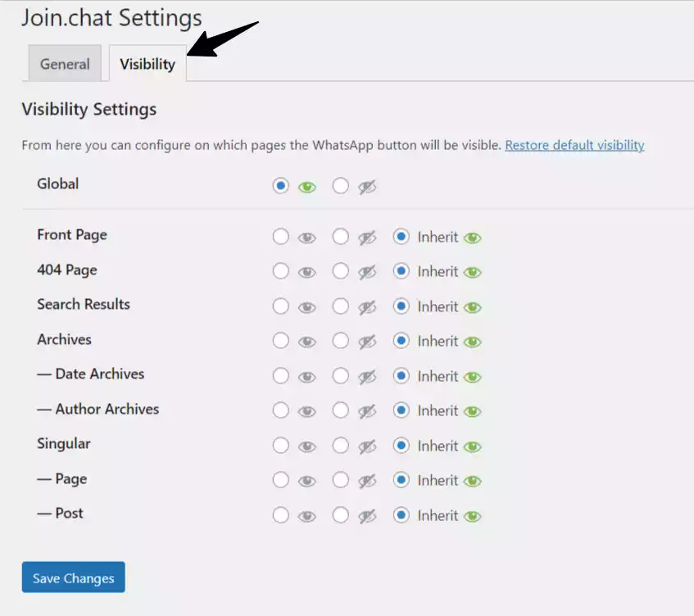Choose Inherit radio for Front Page
The height and width of the screenshot is (616, 694).
(x=401, y=236)
